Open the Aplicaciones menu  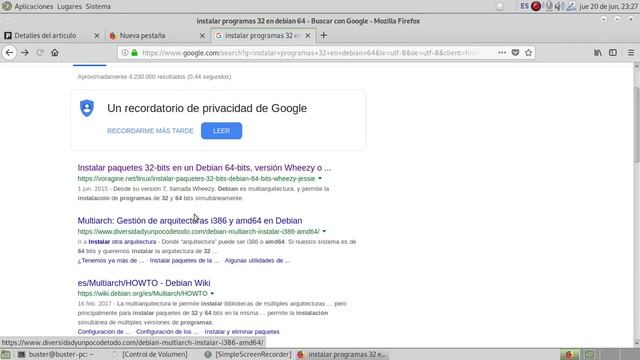(x=33, y=7)
